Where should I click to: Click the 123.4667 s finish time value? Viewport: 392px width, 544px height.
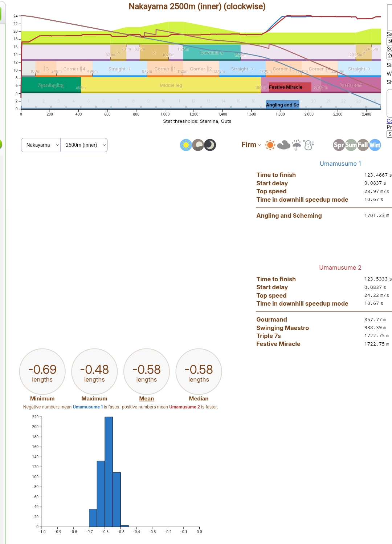378,175
